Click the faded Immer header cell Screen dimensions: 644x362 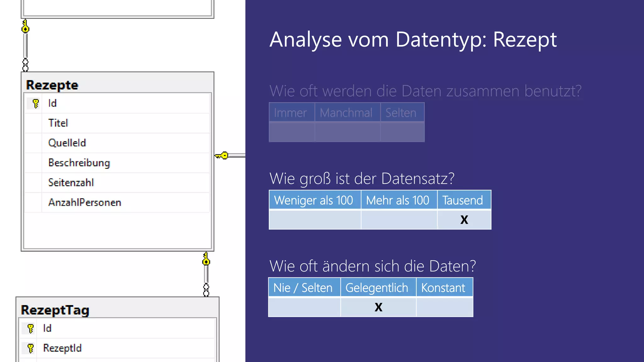point(292,112)
